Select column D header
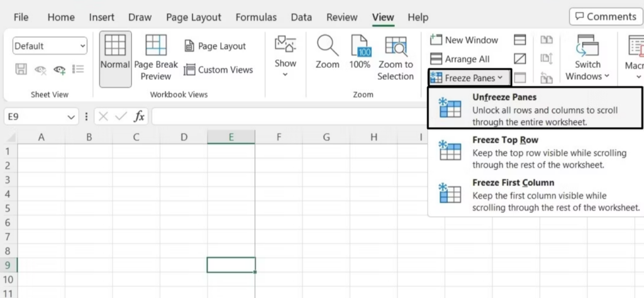 tap(184, 137)
